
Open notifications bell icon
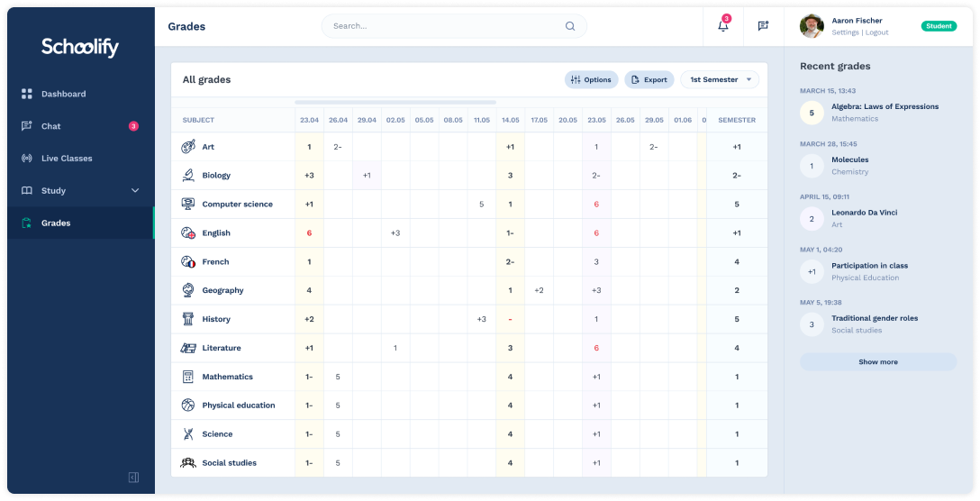[723, 25]
